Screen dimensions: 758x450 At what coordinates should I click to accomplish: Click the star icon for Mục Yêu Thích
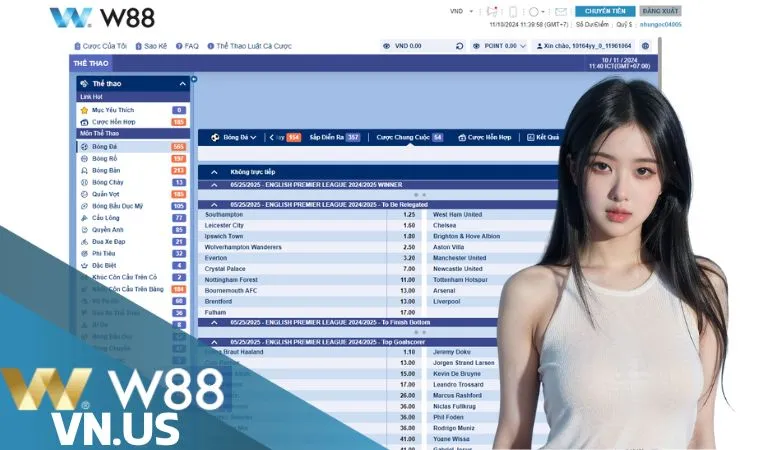[85, 110]
